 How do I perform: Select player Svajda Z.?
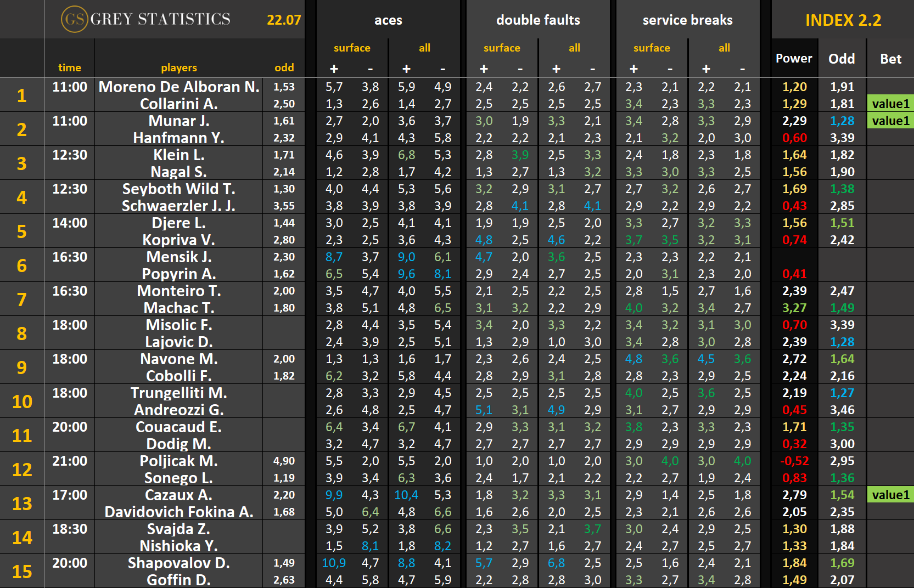pos(179,529)
